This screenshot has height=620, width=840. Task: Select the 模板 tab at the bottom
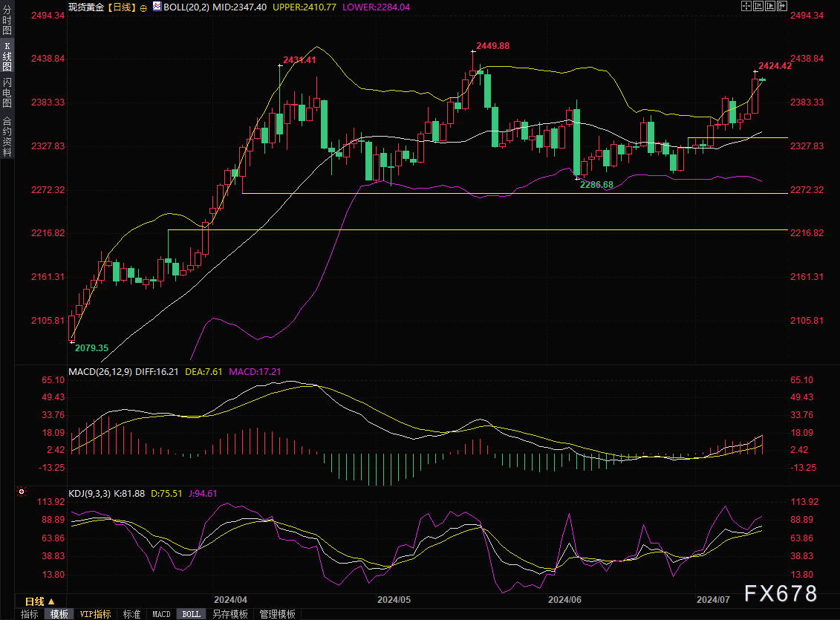pyautogui.click(x=59, y=614)
